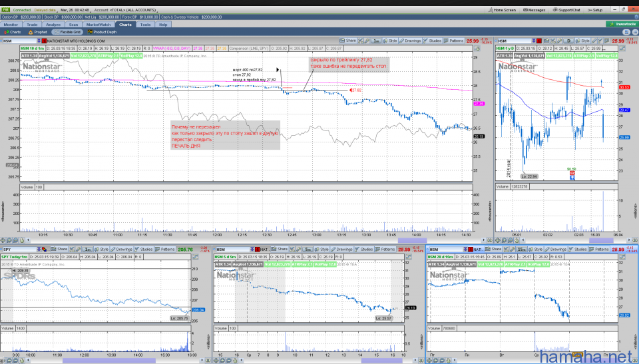The image size is (639, 364).
Task: Click Share in the main NSM chart
Action: 348,41
